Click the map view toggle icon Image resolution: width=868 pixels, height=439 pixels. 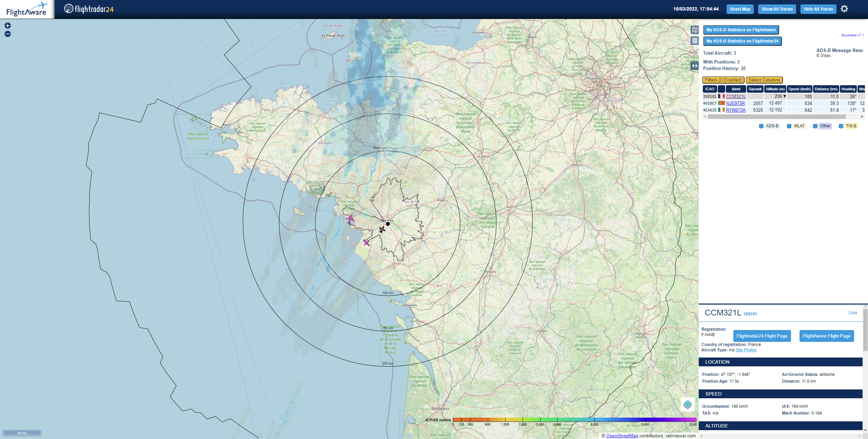(695, 30)
